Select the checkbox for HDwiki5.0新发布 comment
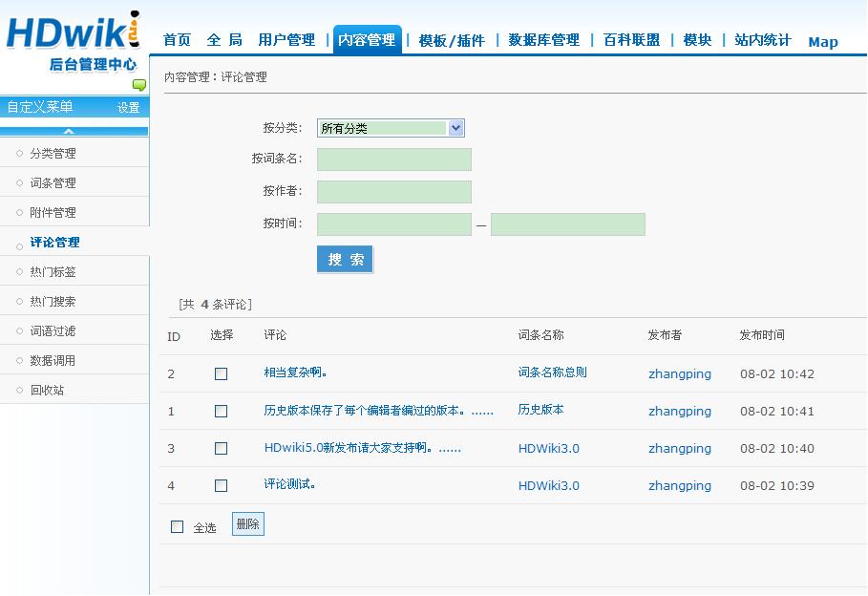The height and width of the screenshot is (596, 868). point(221,448)
